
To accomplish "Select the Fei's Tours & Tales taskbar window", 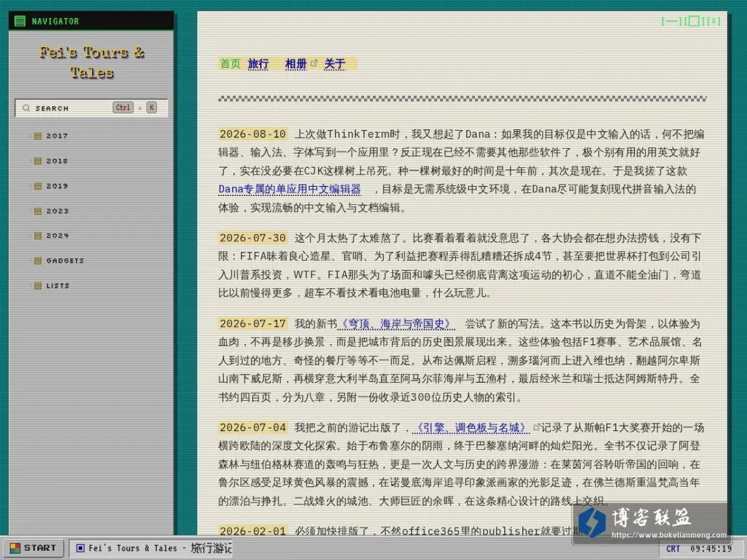I will click(150, 548).
